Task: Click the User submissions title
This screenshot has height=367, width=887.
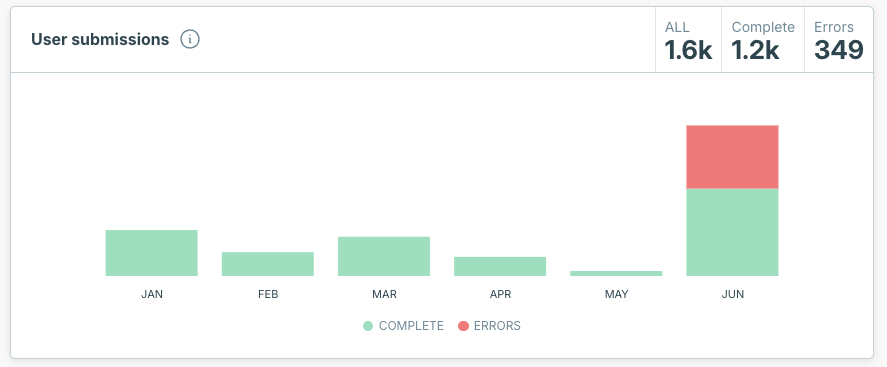Action: click(100, 40)
